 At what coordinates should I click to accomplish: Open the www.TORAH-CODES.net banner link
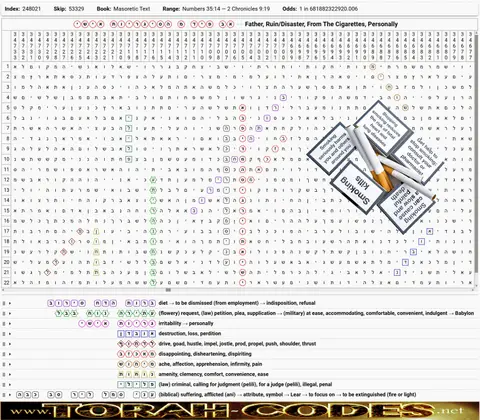coord(240,411)
